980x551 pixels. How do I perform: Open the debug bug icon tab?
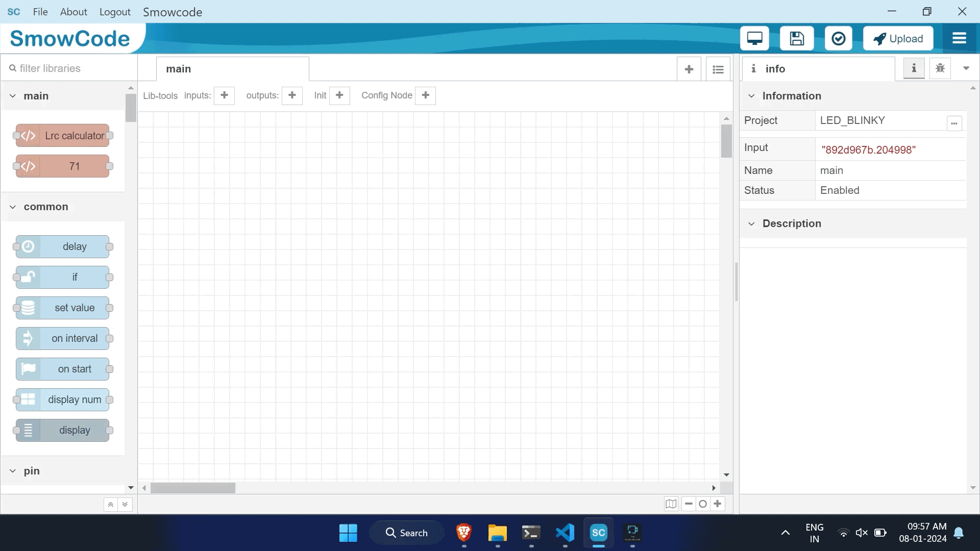pos(940,68)
